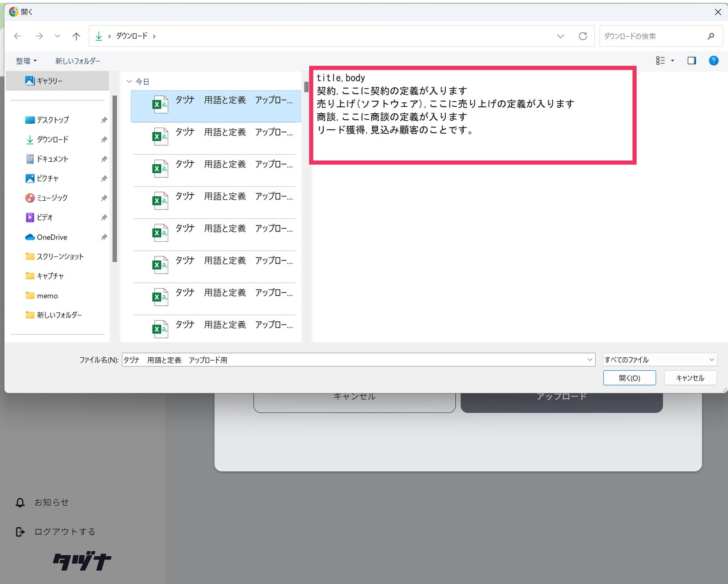Screen dimensions: 728x584
Task: Click the pin icon beside ドキュメント
Action: pyautogui.click(x=104, y=159)
